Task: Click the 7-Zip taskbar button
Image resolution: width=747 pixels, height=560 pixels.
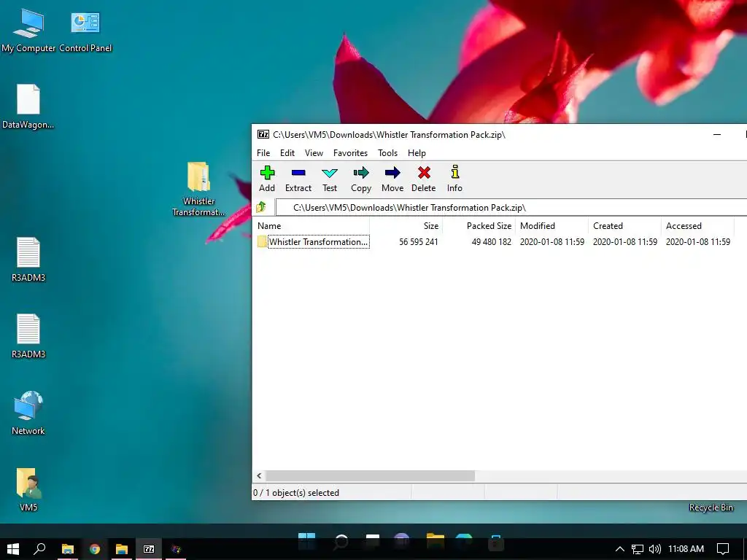Action: pos(149,549)
